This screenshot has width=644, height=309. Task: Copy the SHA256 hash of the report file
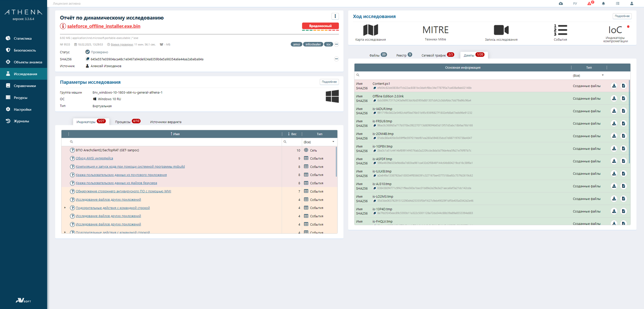click(88, 59)
